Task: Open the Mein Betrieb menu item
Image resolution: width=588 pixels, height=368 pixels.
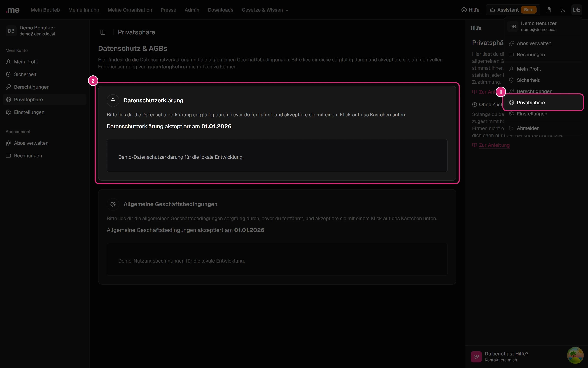Action: click(x=45, y=10)
